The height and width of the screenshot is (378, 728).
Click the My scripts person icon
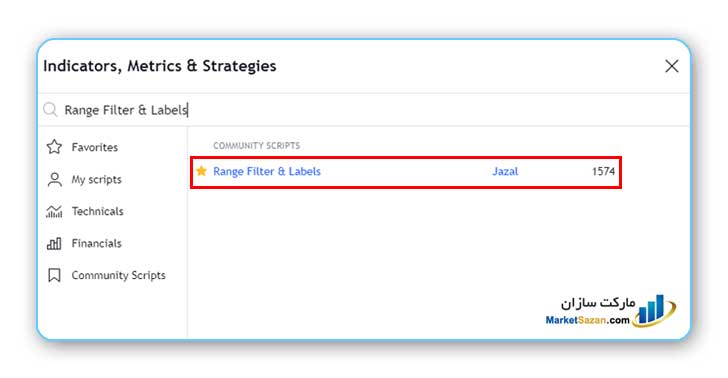point(54,179)
